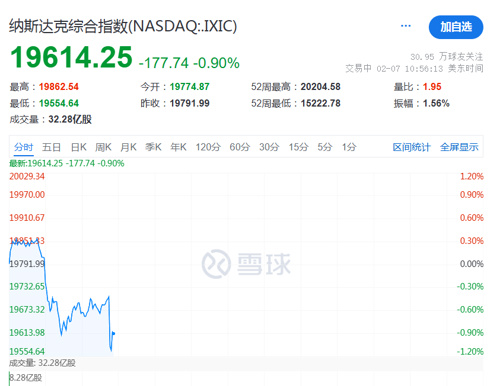Click the 雪球 watermark logo on chart
This screenshot has width=500, height=386.
click(x=246, y=264)
